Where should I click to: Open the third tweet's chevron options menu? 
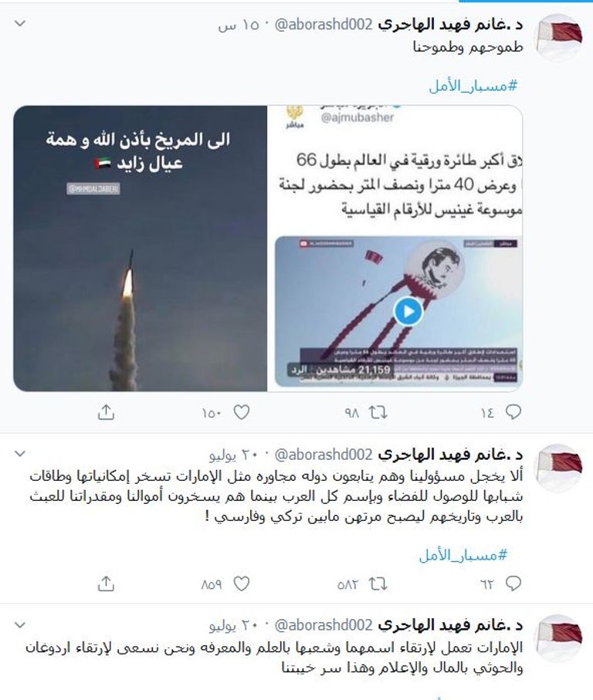[x=20, y=625]
